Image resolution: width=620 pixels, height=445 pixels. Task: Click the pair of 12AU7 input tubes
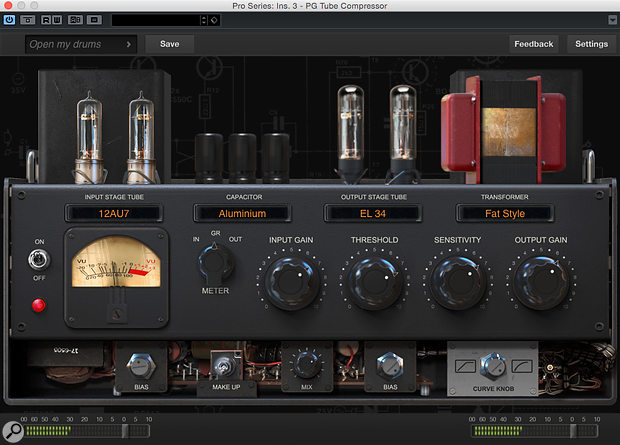pos(115,138)
